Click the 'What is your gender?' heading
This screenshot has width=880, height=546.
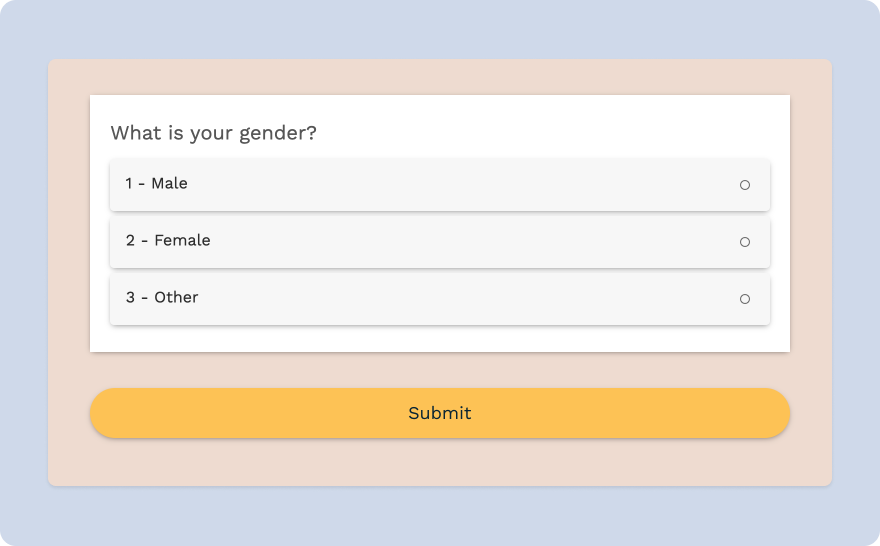coord(213,134)
